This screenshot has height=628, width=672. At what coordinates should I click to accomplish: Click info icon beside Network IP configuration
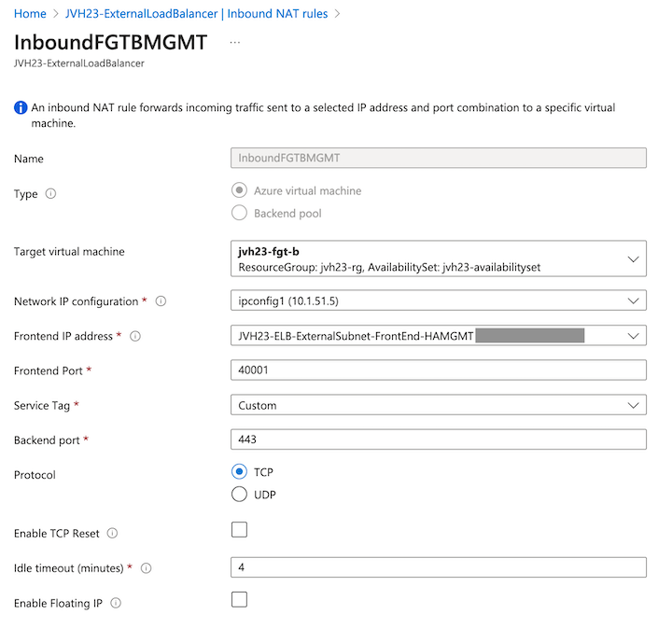click(x=161, y=301)
